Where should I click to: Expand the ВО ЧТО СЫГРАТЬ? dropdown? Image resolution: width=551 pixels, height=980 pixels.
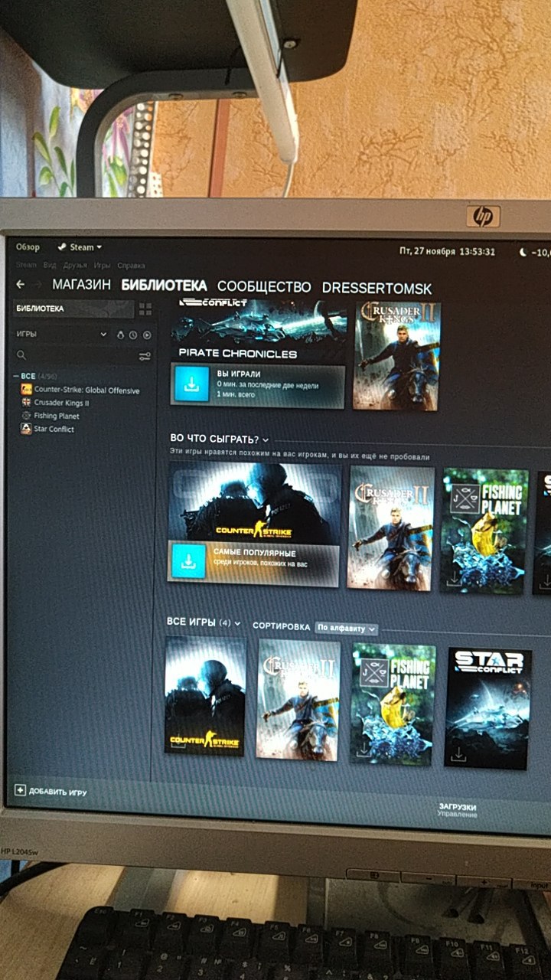[x=266, y=439]
